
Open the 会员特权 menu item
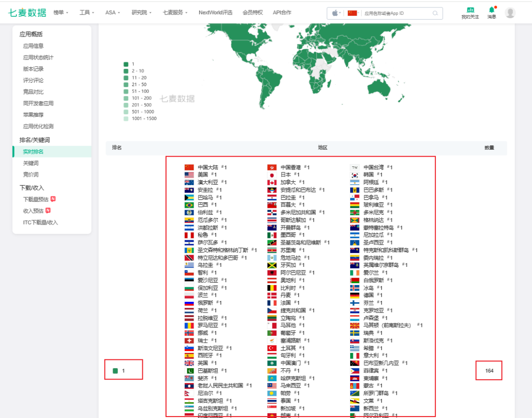pyautogui.click(x=253, y=12)
